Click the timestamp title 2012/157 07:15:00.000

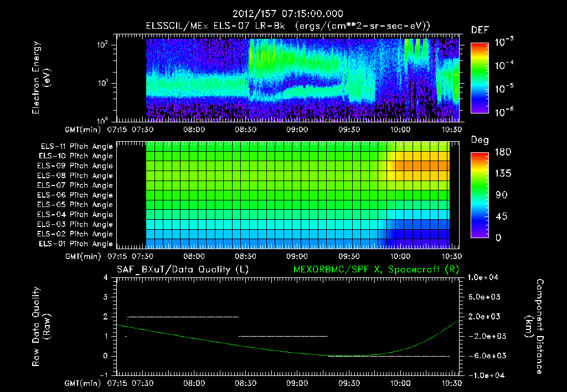coord(287,14)
